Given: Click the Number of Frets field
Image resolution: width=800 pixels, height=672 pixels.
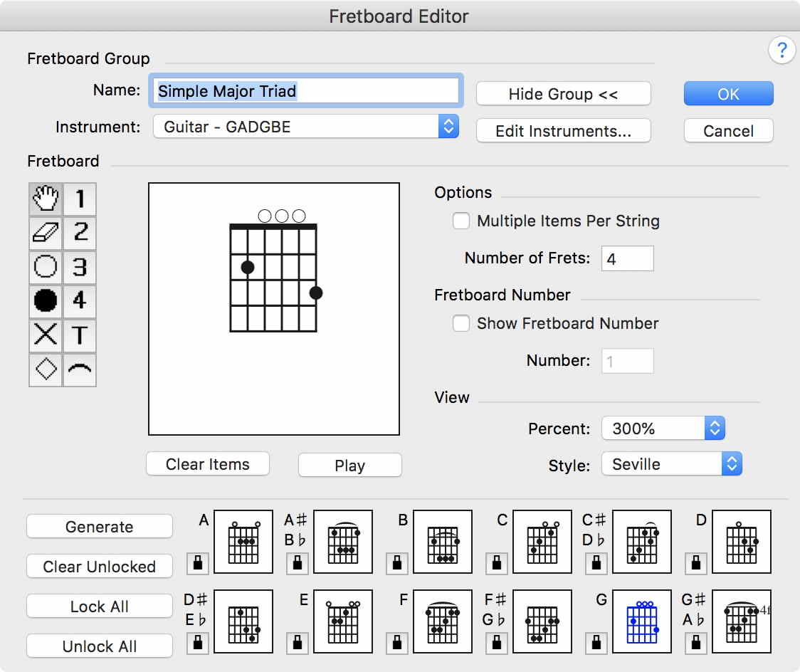Looking at the screenshot, I should click(x=627, y=258).
